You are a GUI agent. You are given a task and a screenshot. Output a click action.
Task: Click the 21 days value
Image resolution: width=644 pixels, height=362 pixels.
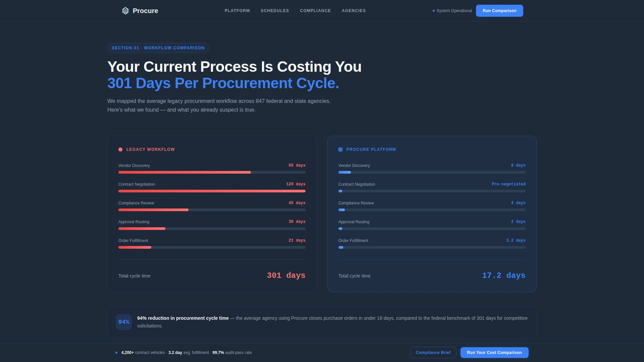(x=297, y=241)
